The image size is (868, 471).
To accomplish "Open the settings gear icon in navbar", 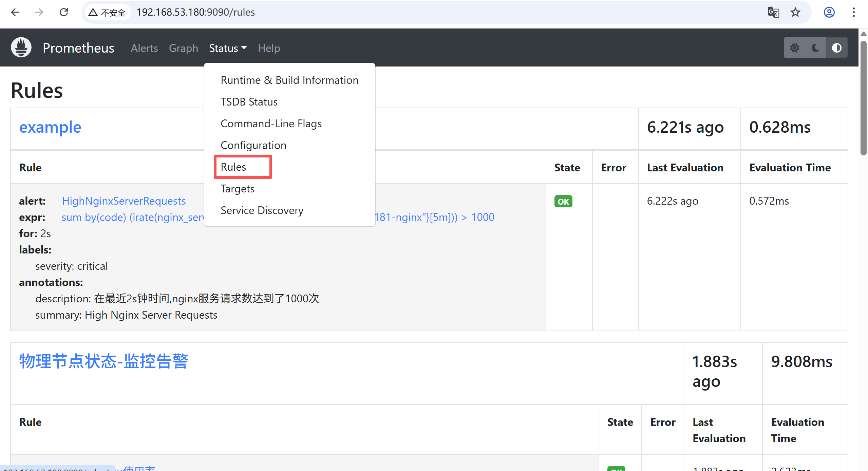I will click(795, 48).
